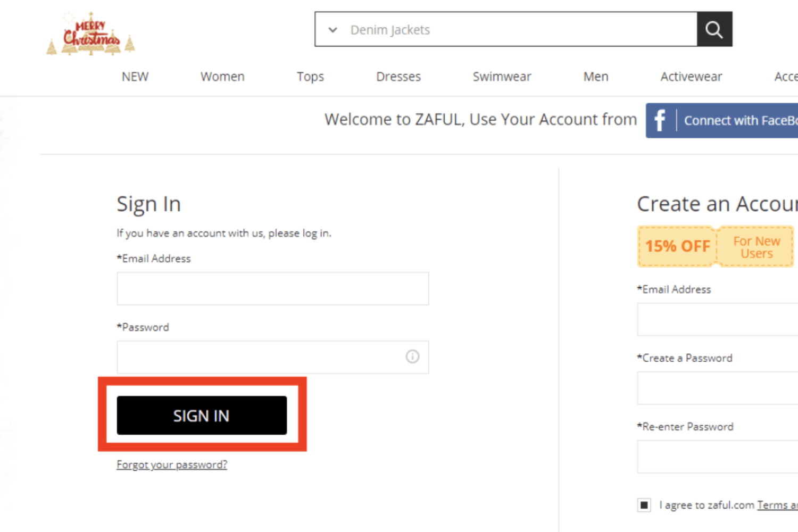
Task: Click the 15% OFF coupon badge
Action: [x=677, y=246]
